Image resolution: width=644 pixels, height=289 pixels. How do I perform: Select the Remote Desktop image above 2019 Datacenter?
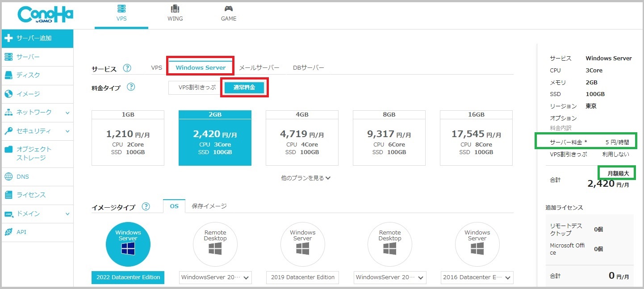pyautogui.click(x=215, y=244)
